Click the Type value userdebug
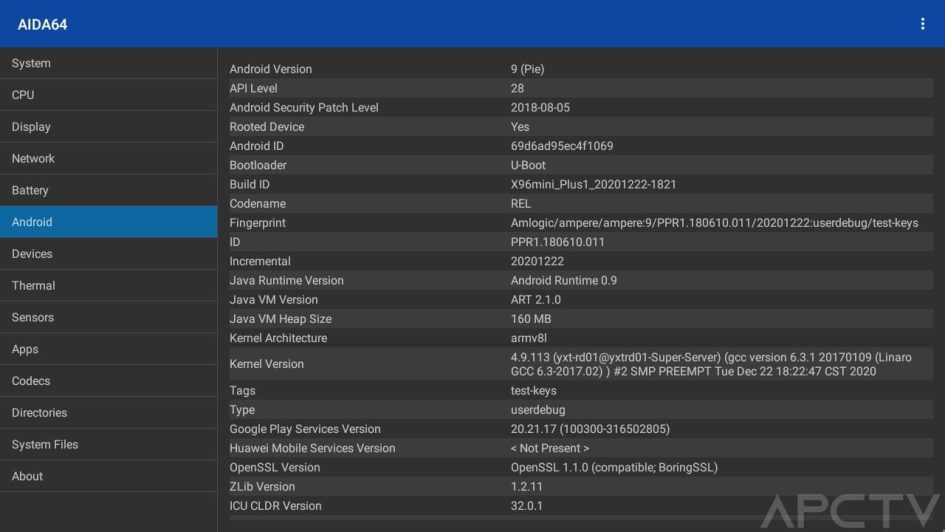945x532 pixels. (538, 410)
